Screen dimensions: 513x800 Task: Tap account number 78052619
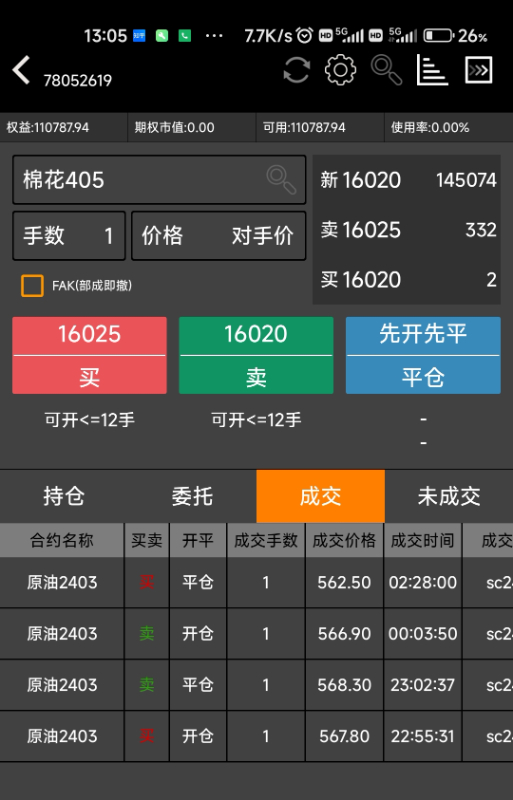pos(78,81)
